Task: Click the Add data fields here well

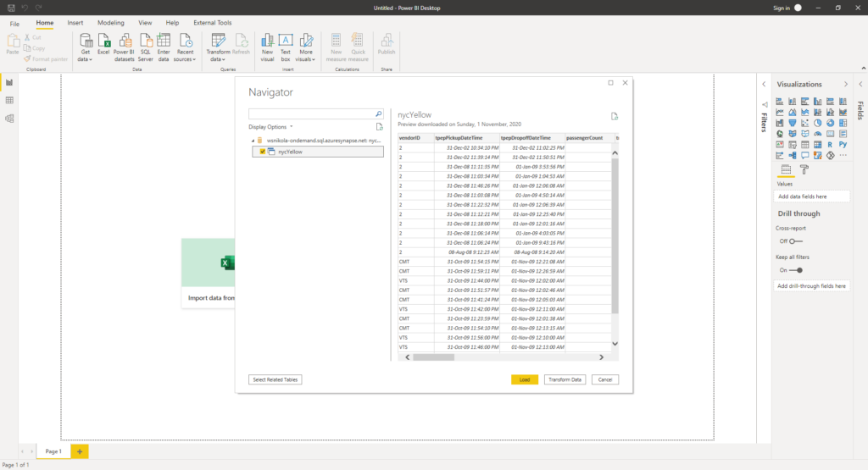Action: (x=811, y=196)
